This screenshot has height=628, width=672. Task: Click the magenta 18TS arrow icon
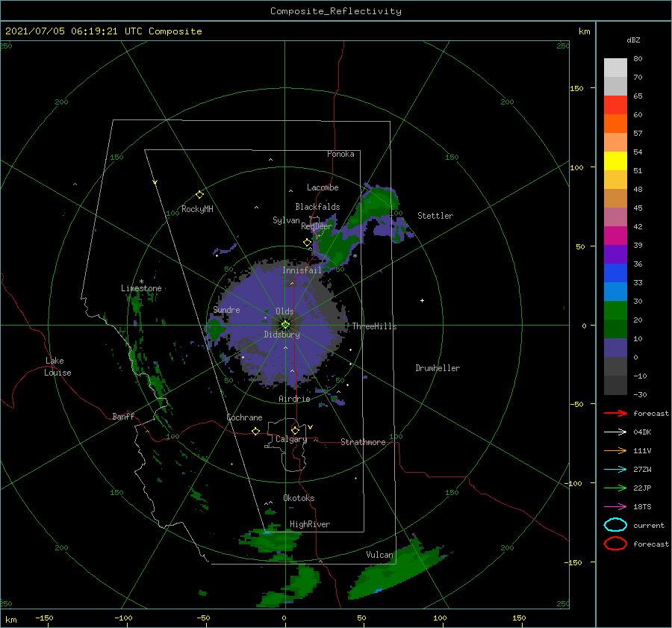(615, 506)
